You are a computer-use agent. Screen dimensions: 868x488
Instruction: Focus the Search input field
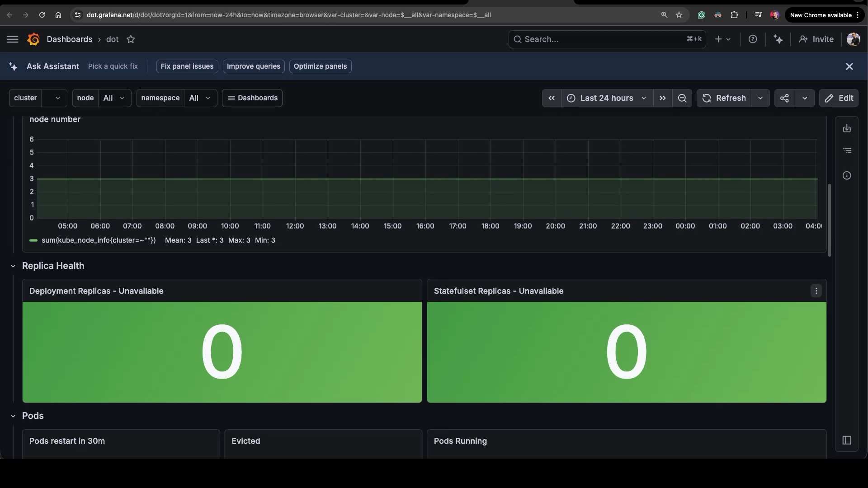point(607,39)
